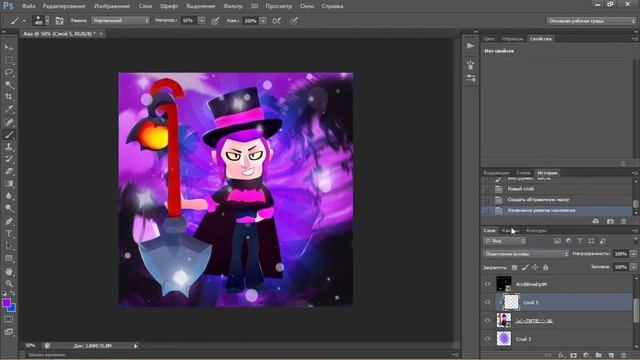Hide layer Слой 3
This screenshot has width=640, height=360.
[x=487, y=338]
